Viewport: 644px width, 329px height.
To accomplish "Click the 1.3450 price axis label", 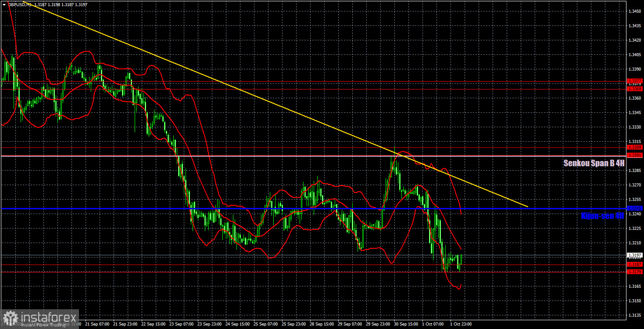I will [x=634, y=11].
